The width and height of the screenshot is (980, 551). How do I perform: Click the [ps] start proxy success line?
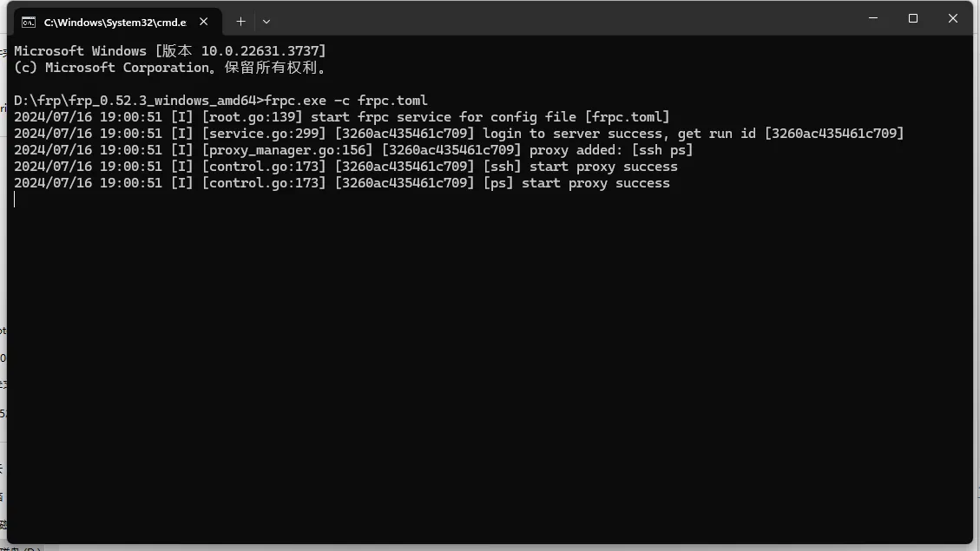[x=342, y=183]
